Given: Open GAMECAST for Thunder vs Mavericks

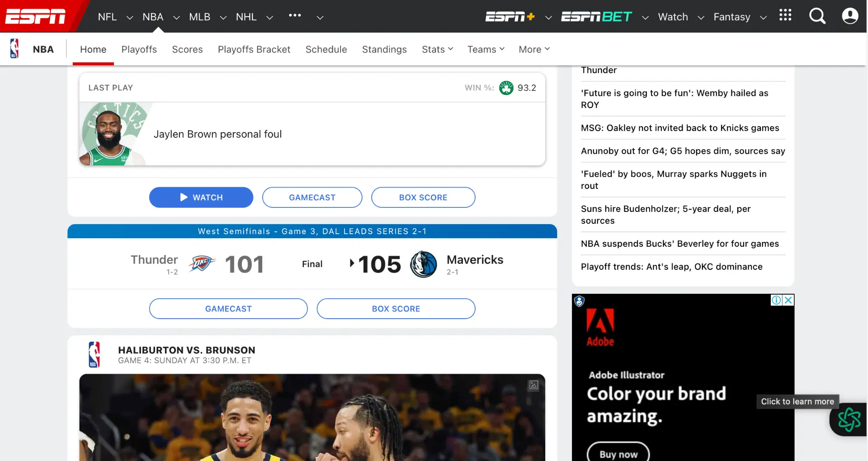Looking at the screenshot, I should pyautogui.click(x=228, y=309).
